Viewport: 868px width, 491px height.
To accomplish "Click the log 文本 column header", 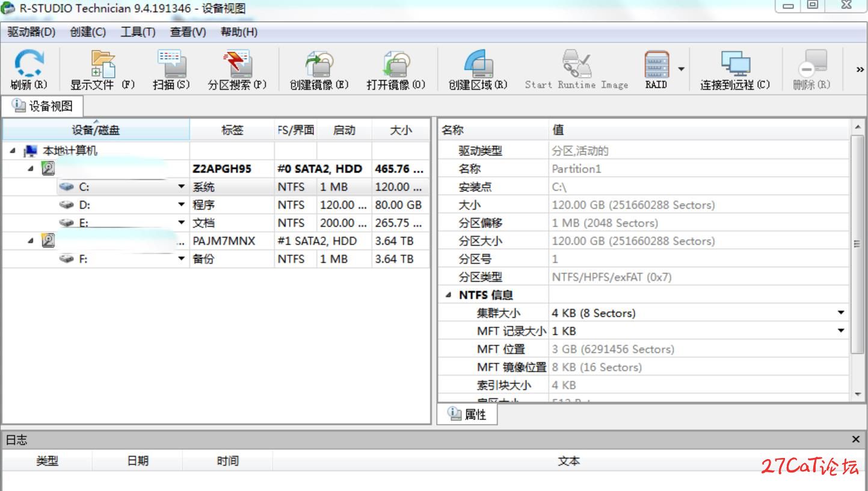I will (x=568, y=461).
